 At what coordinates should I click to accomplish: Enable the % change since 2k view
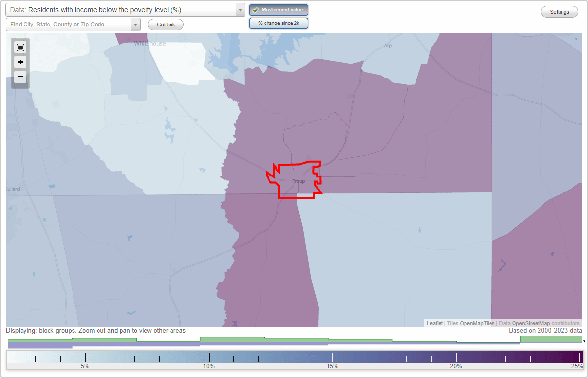[x=279, y=23]
